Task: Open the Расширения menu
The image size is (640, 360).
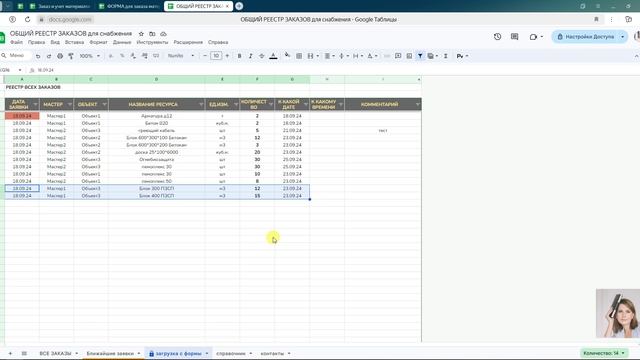Action: click(188, 42)
